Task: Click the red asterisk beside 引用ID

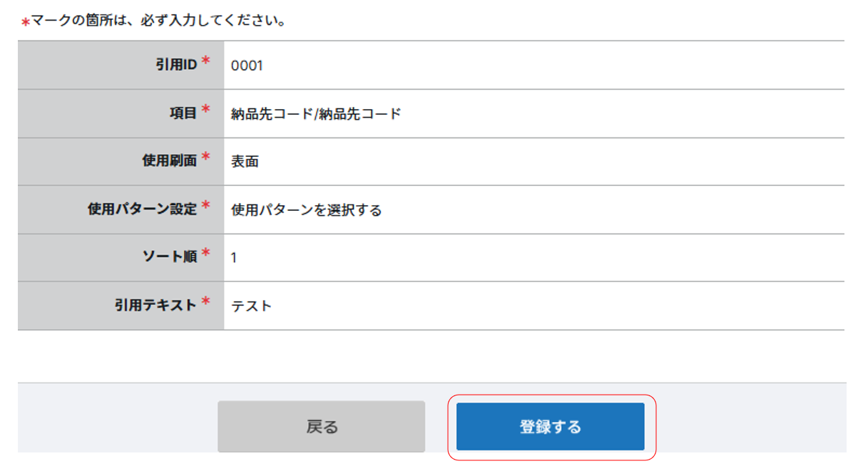Action: point(205,62)
